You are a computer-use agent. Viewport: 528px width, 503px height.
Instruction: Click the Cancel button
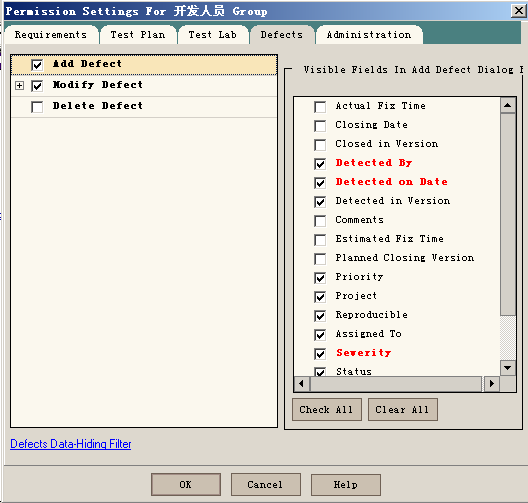[x=266, y=484]
